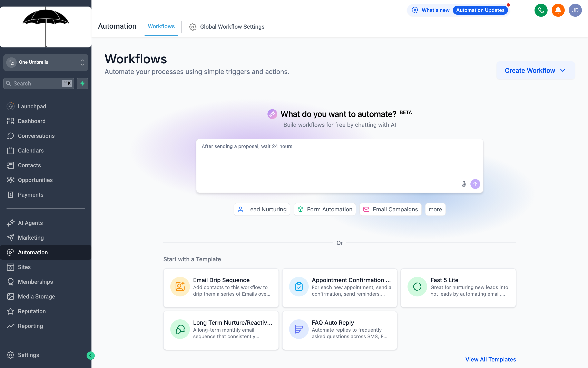Screen dimensions: 588x368
Task: Click the Global Workflow Settings gear icon
Action: point(193,27)
